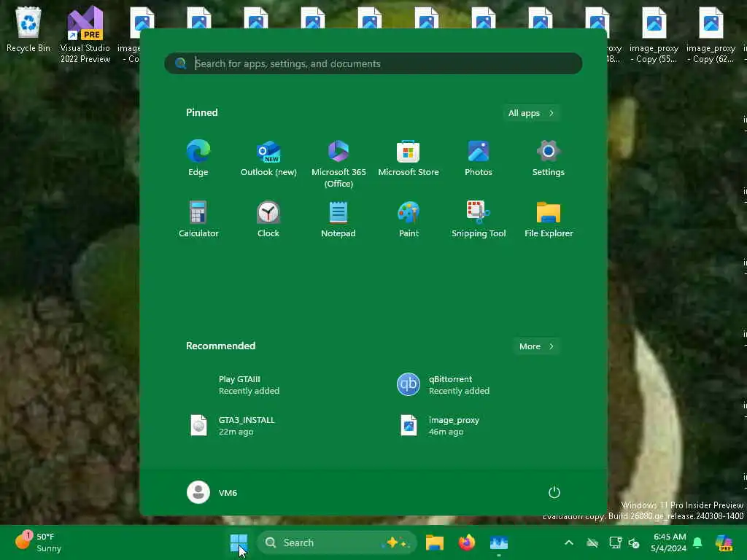The image size is (747, 560).
Task: Open Copilot preview icon in taskbar
Action: click(724, 542)
